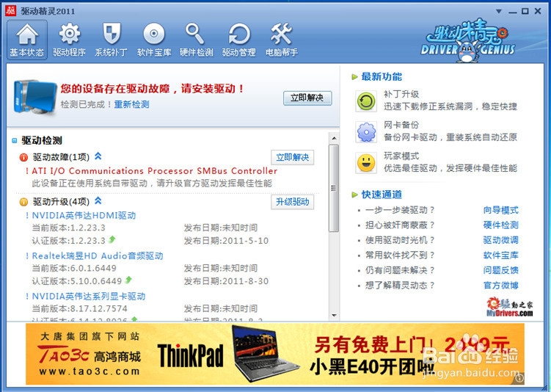Click 发布日期:2011-5-10 text
551x392 pixels.
point(226,241)
